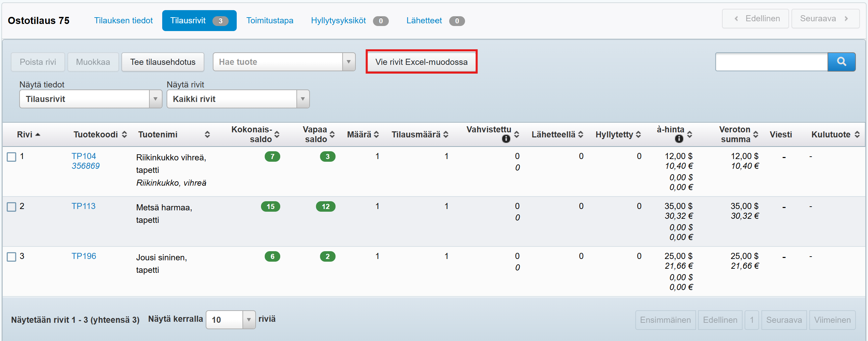Check the checkbox for row 1
Viewport: 868px width, 341px height.
[x=11, y=157]
